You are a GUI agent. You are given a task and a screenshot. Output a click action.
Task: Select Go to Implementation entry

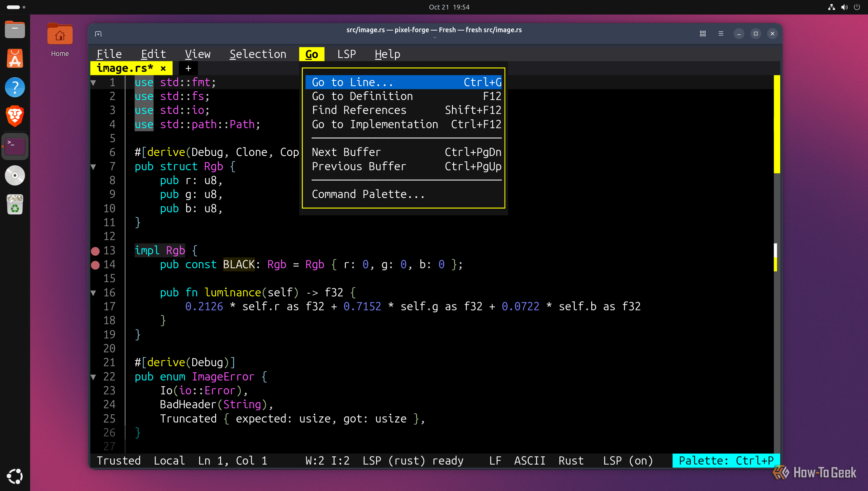click(x=403, y=124)
